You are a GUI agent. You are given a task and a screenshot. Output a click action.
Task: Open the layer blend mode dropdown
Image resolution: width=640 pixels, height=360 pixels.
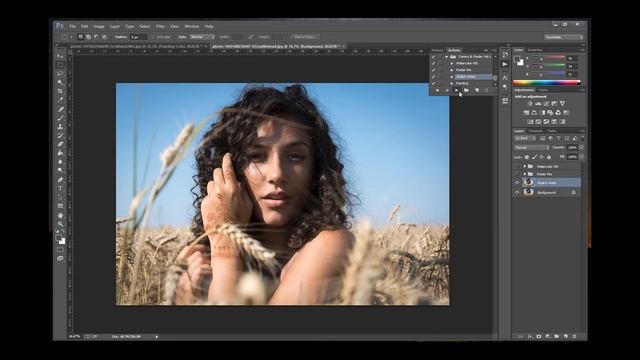(x=531, y=147)
